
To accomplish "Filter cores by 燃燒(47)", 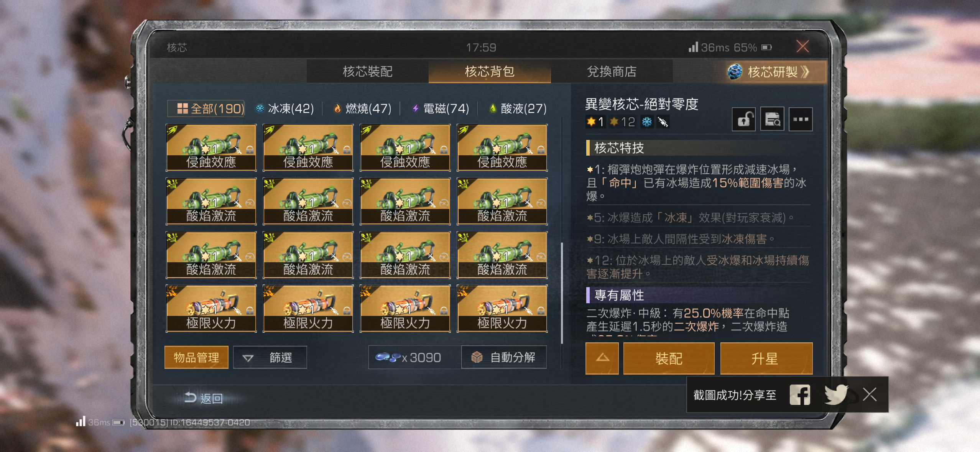I will [362, 109].
